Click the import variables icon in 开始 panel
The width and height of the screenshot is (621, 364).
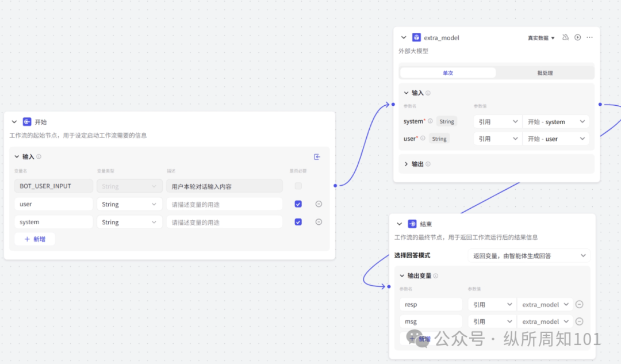point(317,156)
